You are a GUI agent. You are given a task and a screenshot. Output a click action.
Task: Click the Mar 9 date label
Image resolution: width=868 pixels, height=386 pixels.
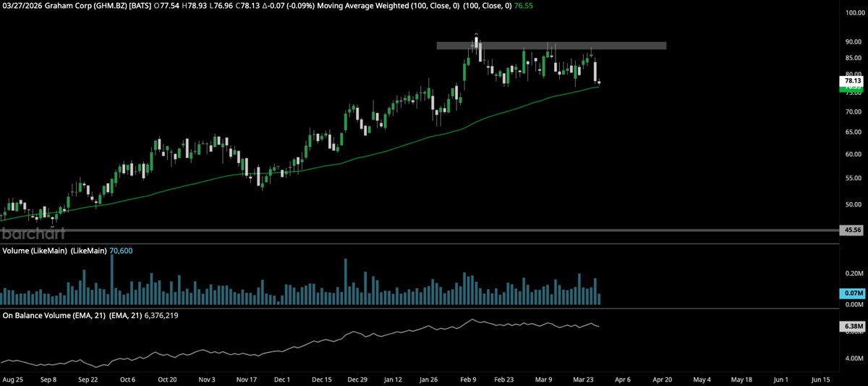pos(544,379)
